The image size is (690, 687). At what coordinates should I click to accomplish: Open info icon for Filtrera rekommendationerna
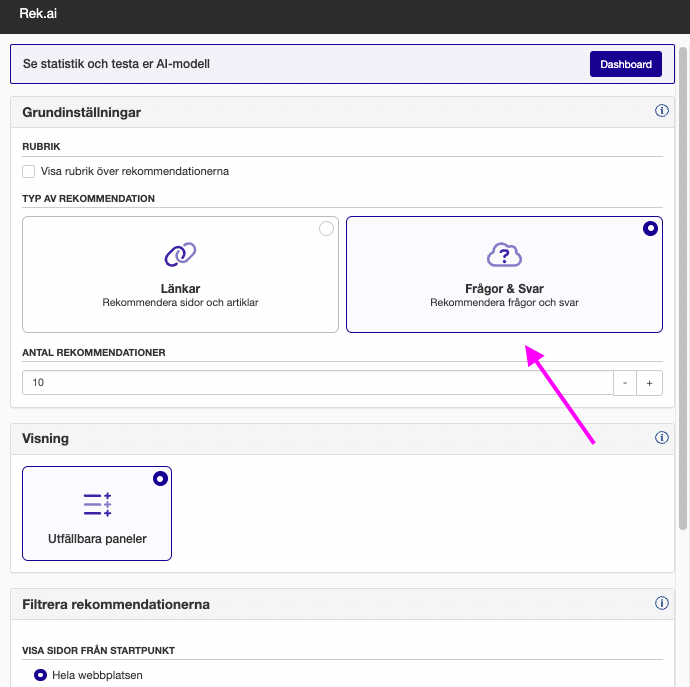[x=661, y=603]
